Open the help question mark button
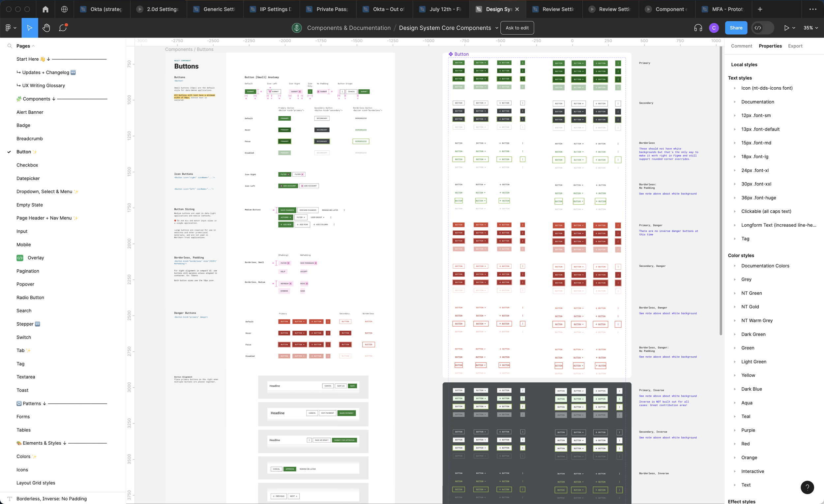 coord(807,487)
